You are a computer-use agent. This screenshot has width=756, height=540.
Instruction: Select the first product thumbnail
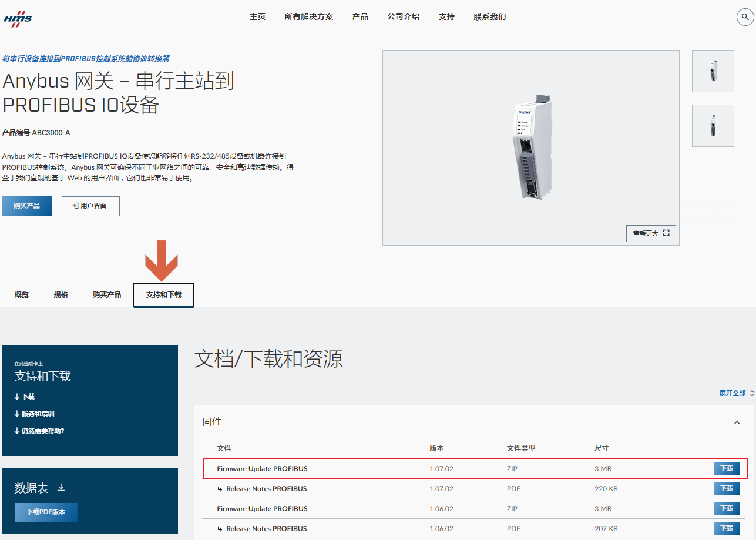(713, 71)
